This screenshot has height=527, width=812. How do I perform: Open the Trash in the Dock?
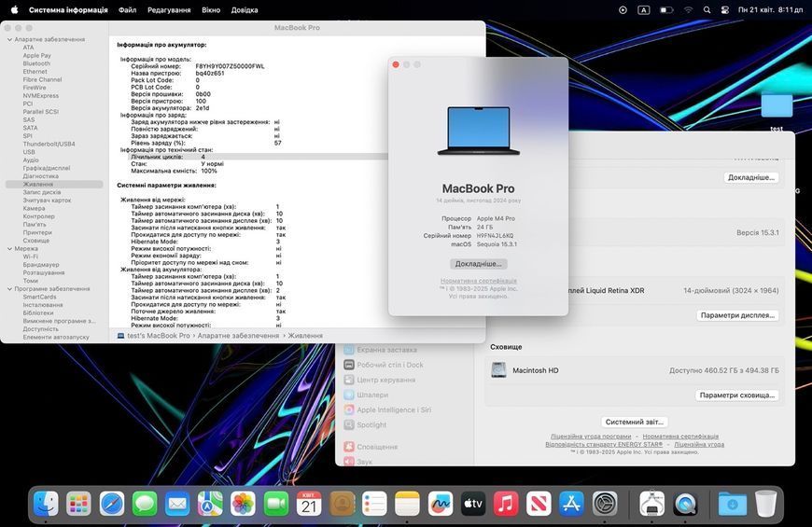coord(765,504)
